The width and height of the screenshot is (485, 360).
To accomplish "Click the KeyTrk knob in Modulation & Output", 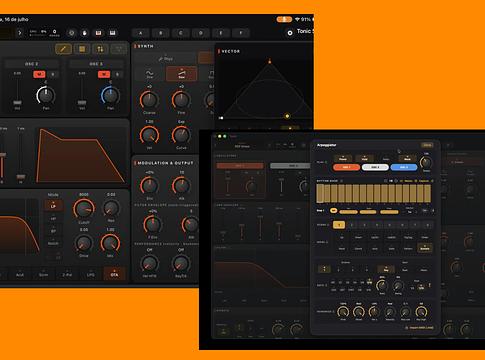I will [181, 264].
